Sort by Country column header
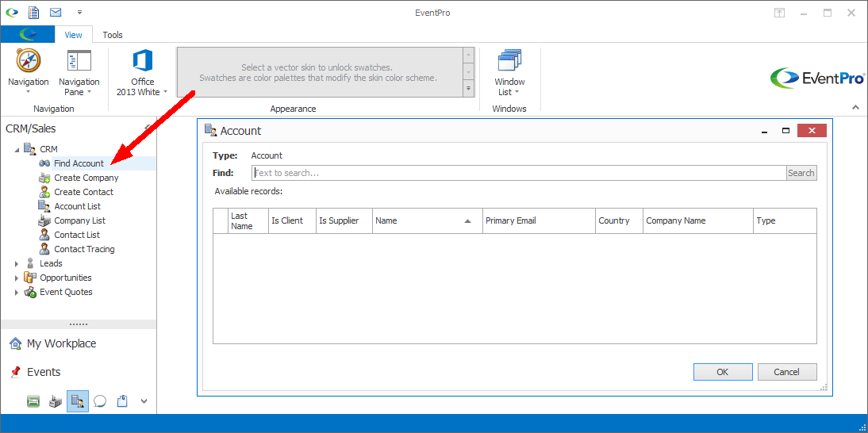868x433 pixels. (x=619, y=220)
